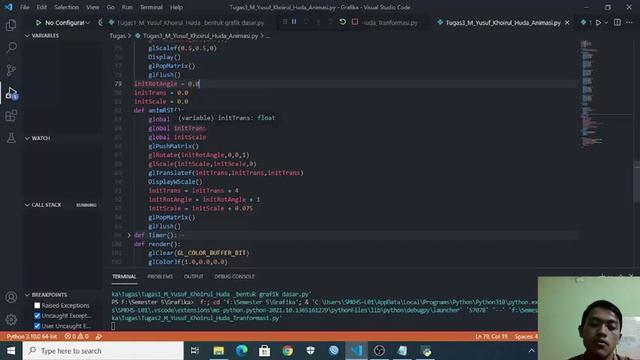Select the DEBUG CONSOLE panel tab

coord(234,277)
